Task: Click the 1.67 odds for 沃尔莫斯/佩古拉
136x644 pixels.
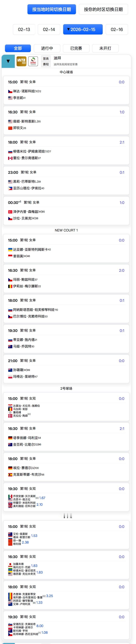Action: [42, 498]
